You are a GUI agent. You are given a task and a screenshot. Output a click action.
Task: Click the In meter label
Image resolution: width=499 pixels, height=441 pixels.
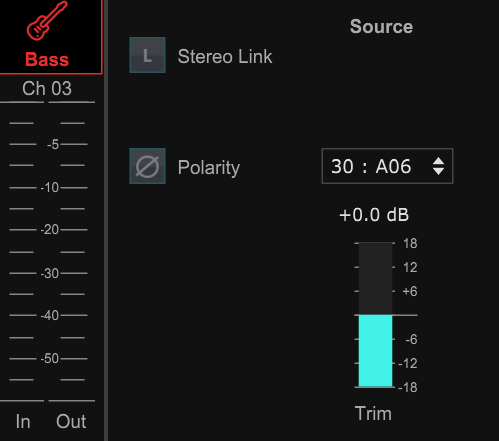click(23, 421)
